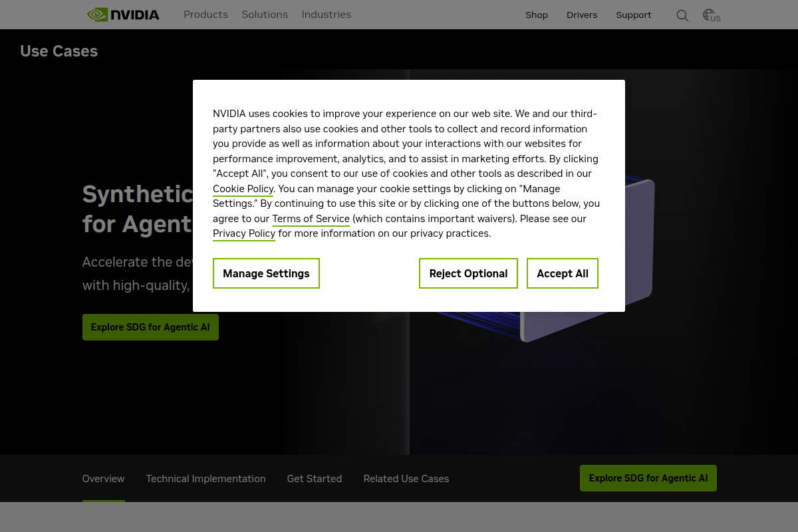Click the hero Explore SDG for Agentic AI button

[150, 327]
